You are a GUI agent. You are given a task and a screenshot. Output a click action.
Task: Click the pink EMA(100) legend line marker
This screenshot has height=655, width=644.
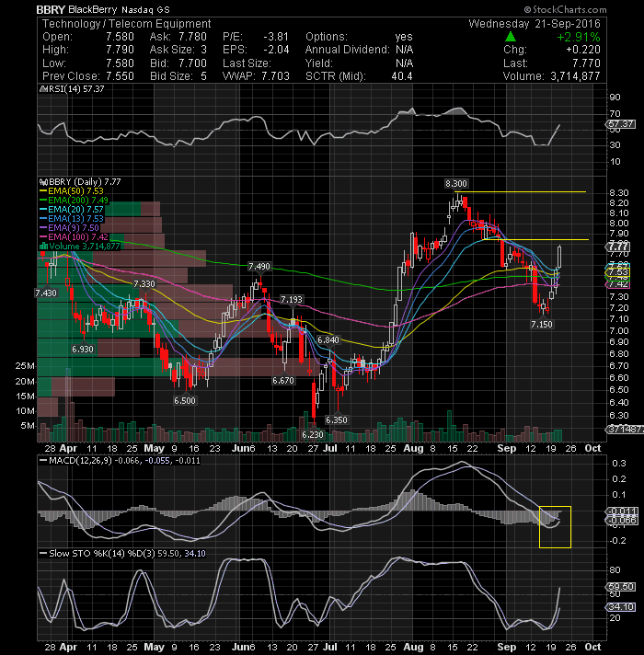(43, 236)
